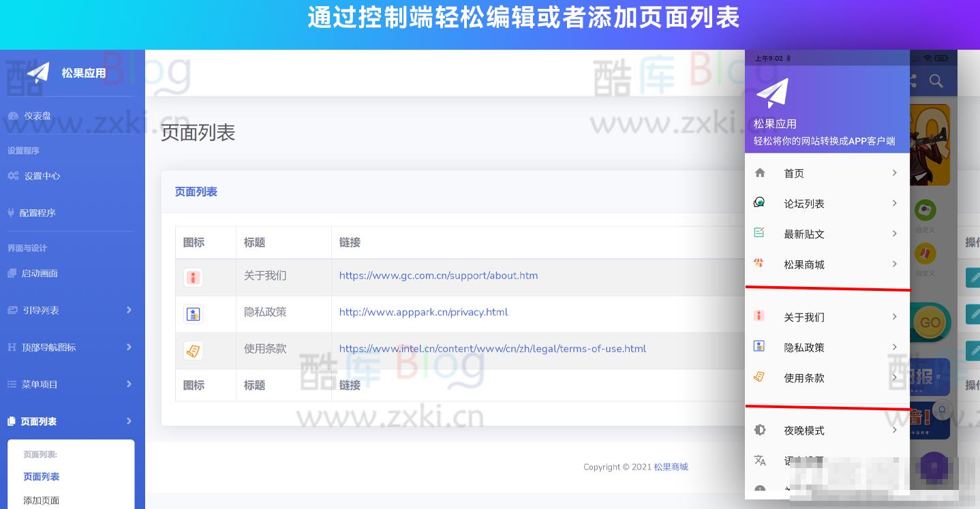Select the 仪表盘 dashboard icon
Viewport: 980px width, 509px height.
click(x=15, y=114)
